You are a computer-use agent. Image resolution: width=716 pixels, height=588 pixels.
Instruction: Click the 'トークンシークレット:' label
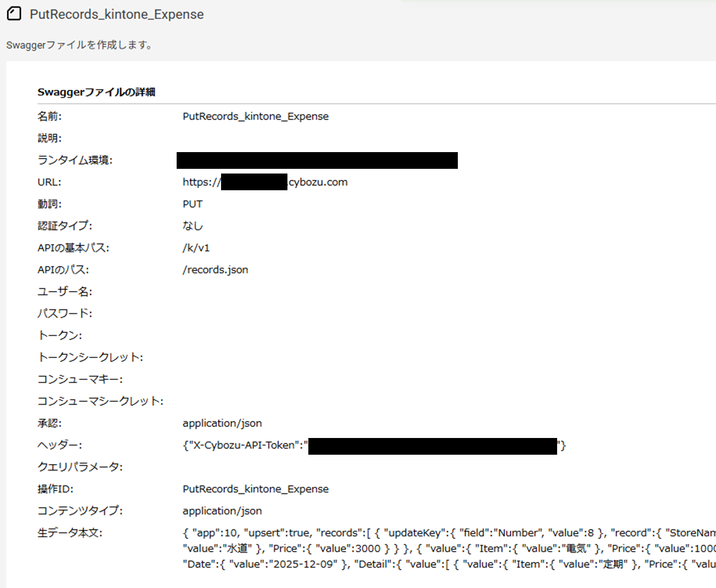pos(90,358)
